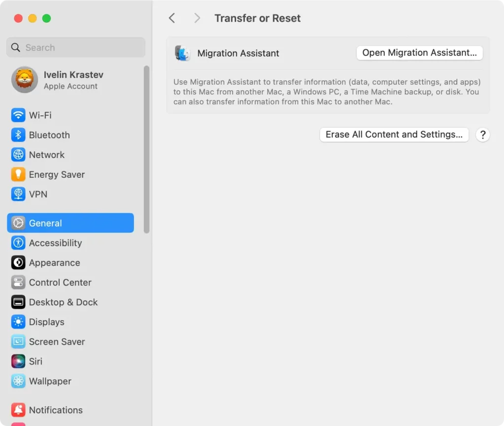Click the green zoom window button

47,18
